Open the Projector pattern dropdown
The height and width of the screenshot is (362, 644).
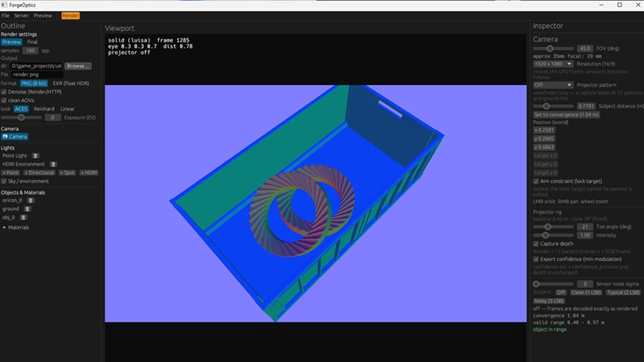coord(553,85)
